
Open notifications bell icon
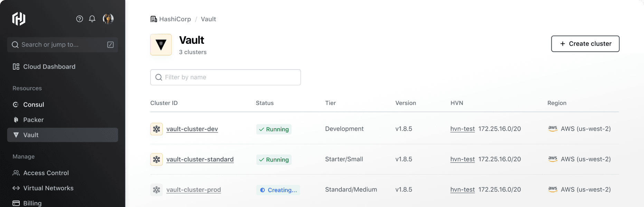click(92, 19)
